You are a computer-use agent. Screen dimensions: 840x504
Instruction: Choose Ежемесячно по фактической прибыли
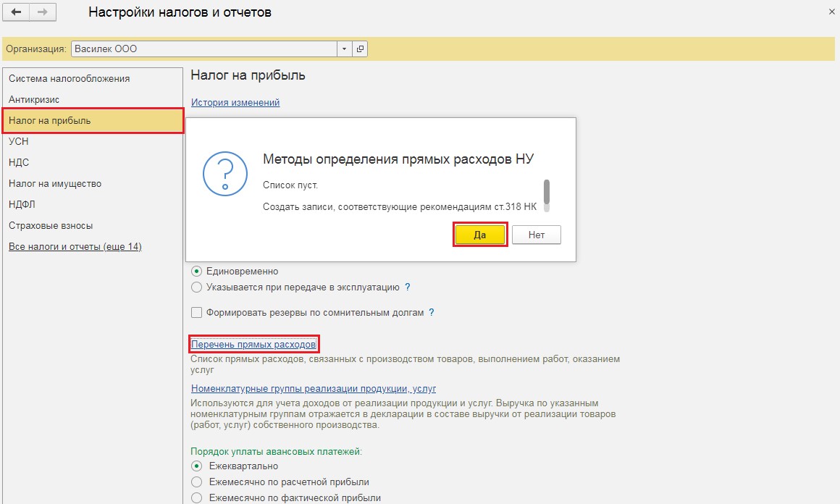pos(196,498)
